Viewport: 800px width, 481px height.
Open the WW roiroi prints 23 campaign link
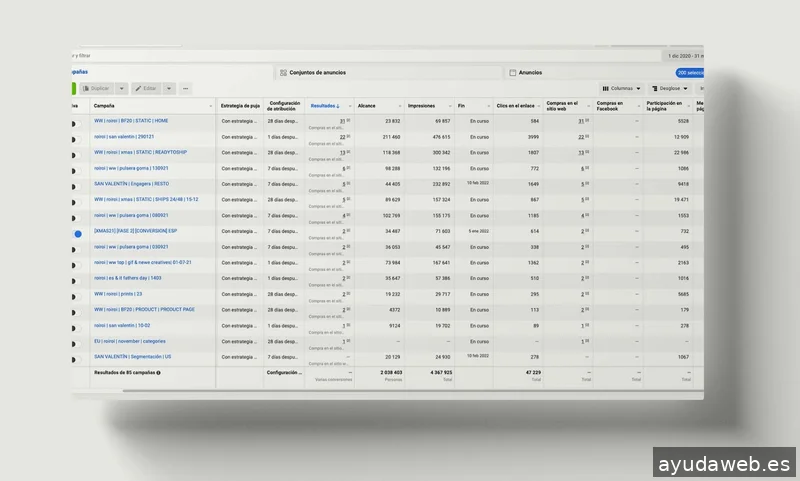tap(118, 294)
